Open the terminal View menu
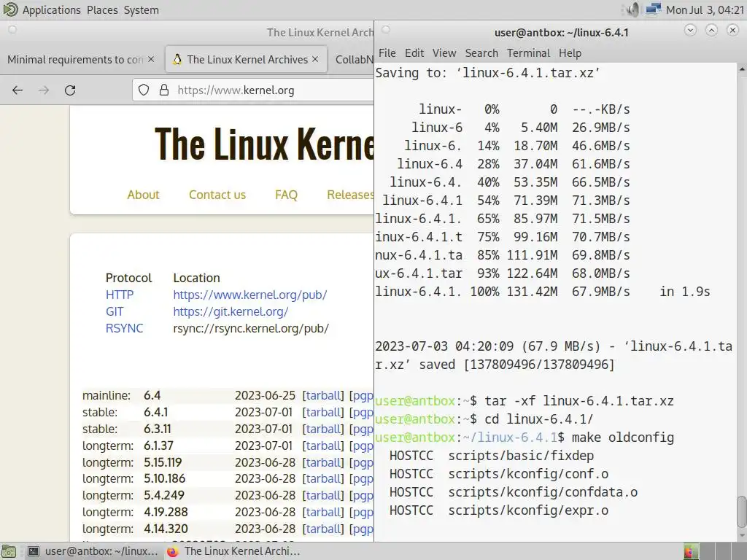This screenshot has height=560, width=747. click(x=444, y=52)
